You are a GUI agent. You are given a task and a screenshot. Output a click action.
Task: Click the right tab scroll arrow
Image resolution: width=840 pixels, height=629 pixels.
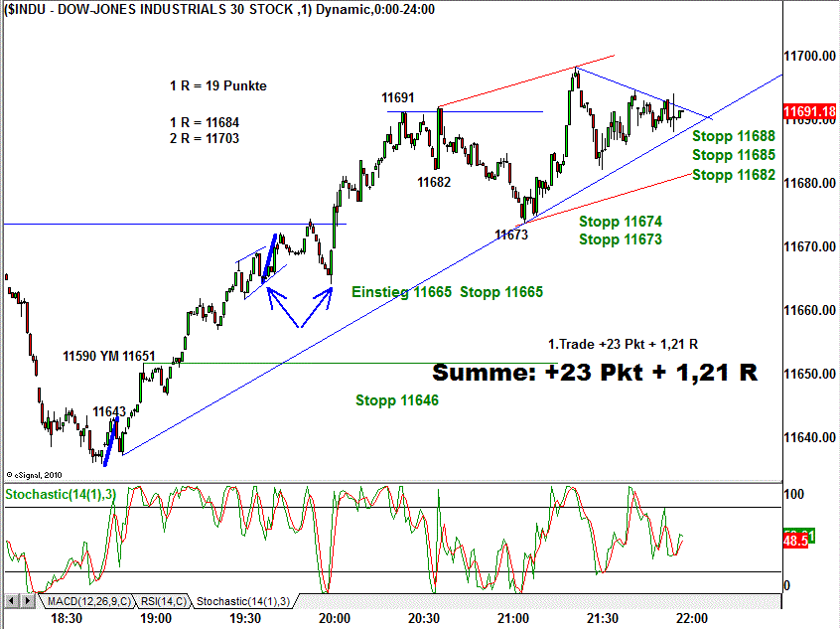[26, 601]
